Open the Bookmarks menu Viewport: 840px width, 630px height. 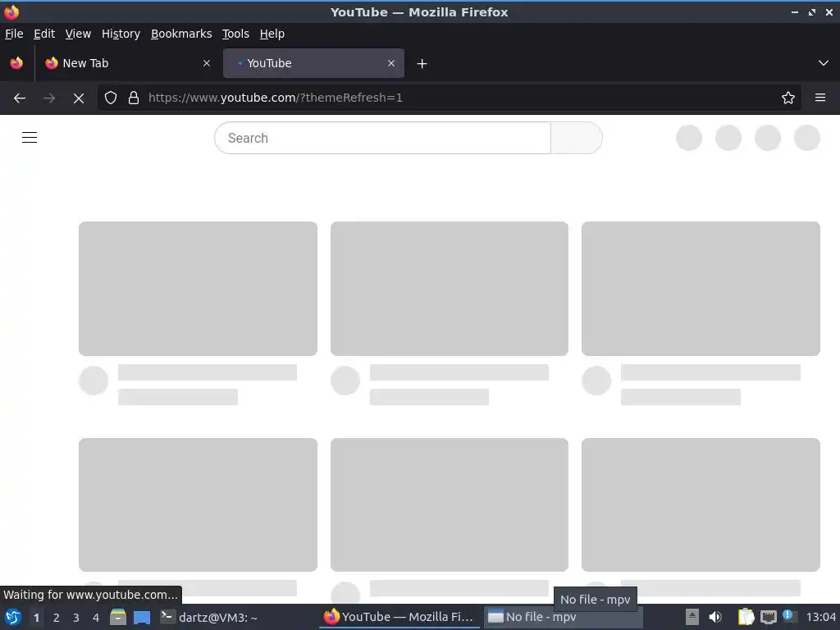(181, 34)
